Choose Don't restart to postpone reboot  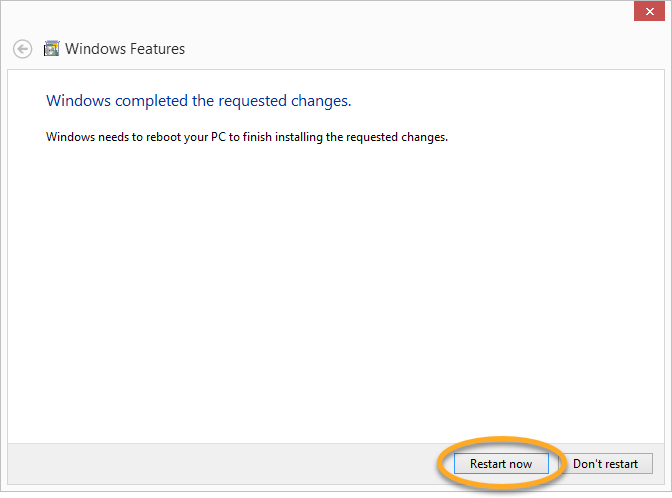605,464
